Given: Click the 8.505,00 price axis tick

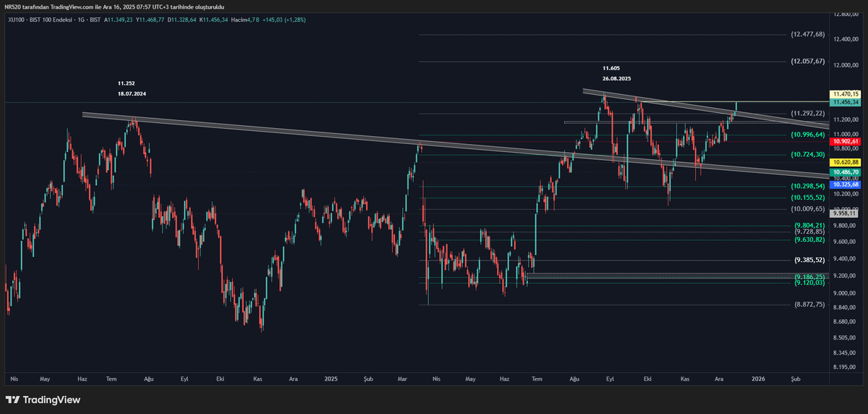Looking at the screenshot, I should pos(845,338).
